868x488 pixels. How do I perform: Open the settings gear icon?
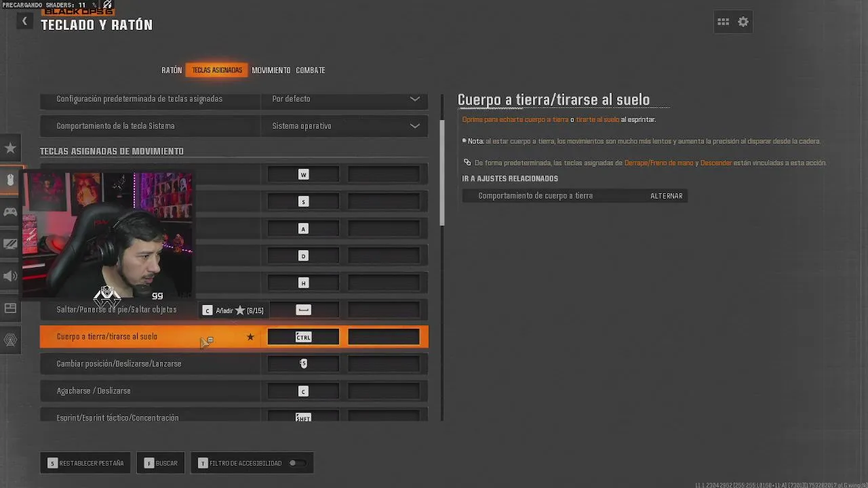(743, 22)
